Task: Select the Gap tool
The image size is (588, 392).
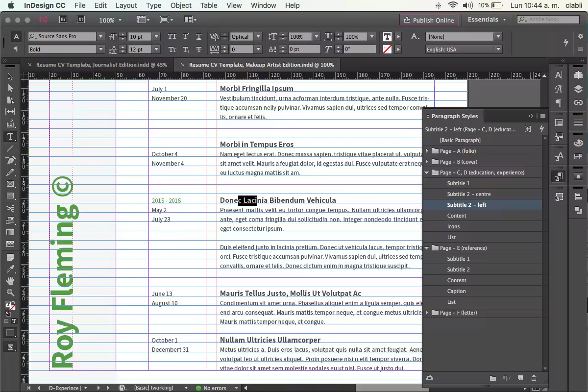Action: click(x=10, y=112)
